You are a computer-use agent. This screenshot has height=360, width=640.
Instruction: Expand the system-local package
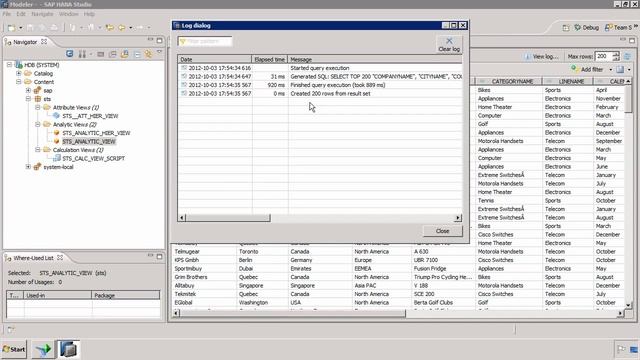pos(28,167)
